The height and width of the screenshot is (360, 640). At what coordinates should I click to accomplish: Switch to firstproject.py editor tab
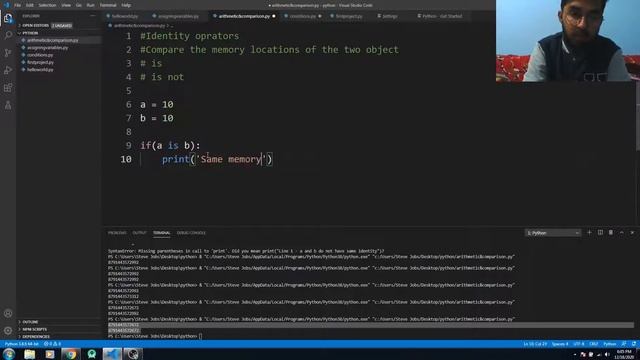349,16
